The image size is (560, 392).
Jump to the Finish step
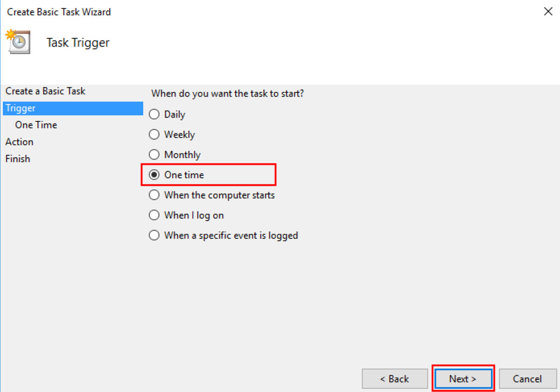[x=17, y=158]
